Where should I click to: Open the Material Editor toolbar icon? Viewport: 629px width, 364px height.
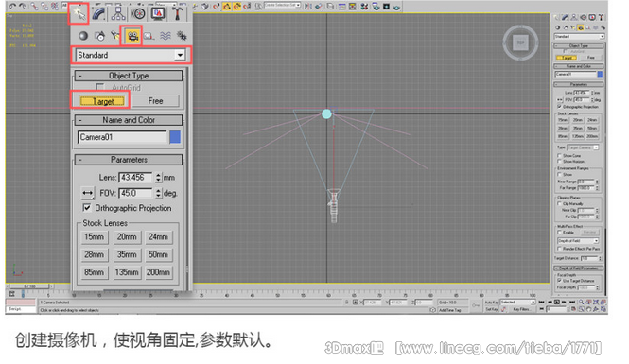tap(364, 7)
